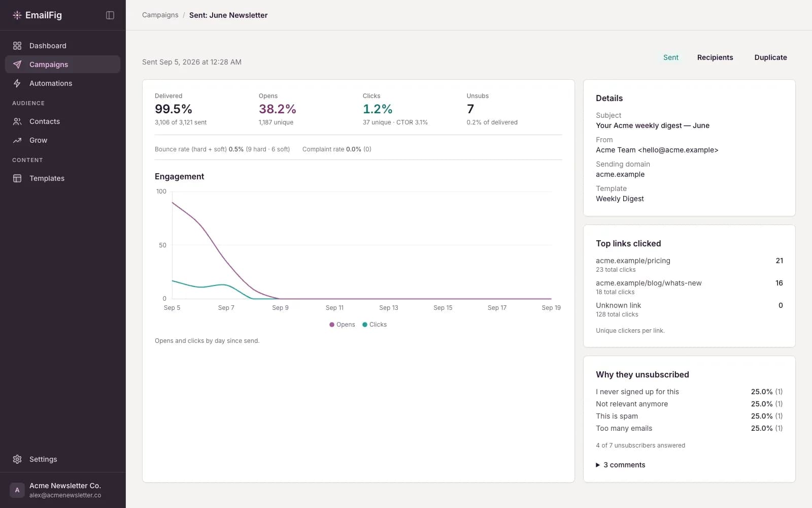
Task: Click the account avatar letter A
Action: 17,490
